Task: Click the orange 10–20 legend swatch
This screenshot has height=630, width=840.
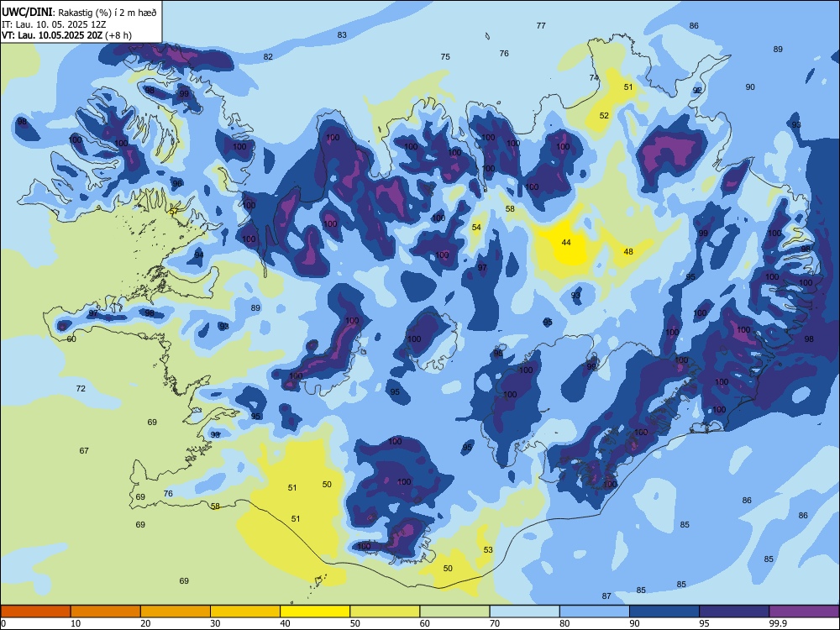Action: (106, 612)
